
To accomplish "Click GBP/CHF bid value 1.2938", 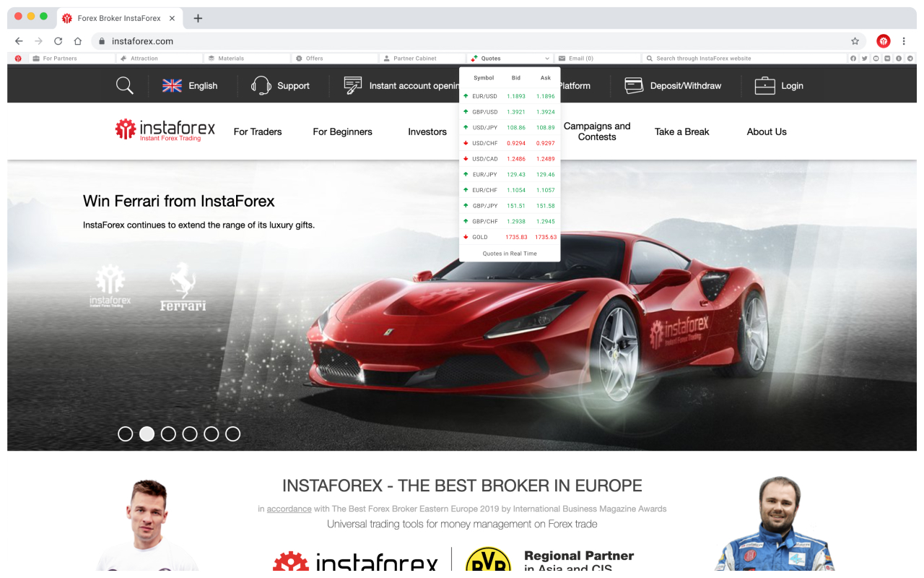I will pyautogui.click(x=516, y=222).
